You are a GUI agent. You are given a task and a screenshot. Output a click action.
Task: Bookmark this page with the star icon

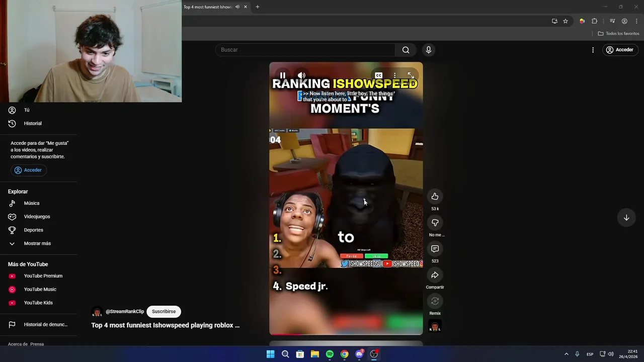pos(566,21)
